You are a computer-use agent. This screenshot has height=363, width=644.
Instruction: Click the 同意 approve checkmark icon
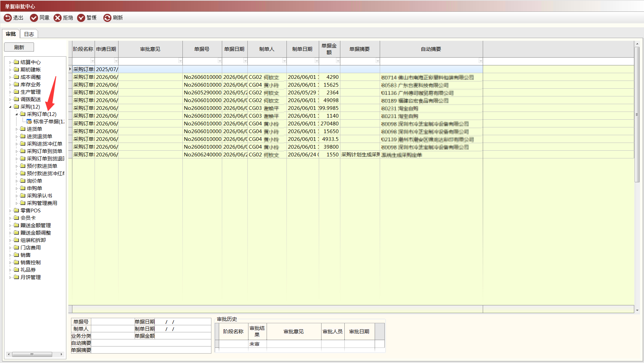34,18
